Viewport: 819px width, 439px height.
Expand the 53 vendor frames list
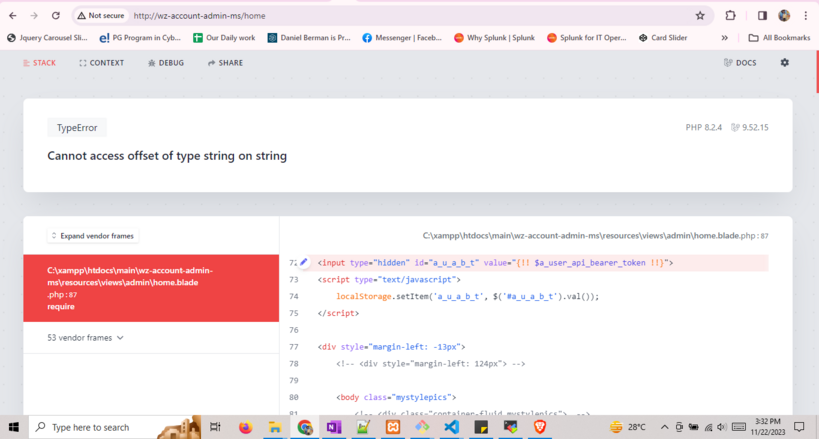coord(86,338)
